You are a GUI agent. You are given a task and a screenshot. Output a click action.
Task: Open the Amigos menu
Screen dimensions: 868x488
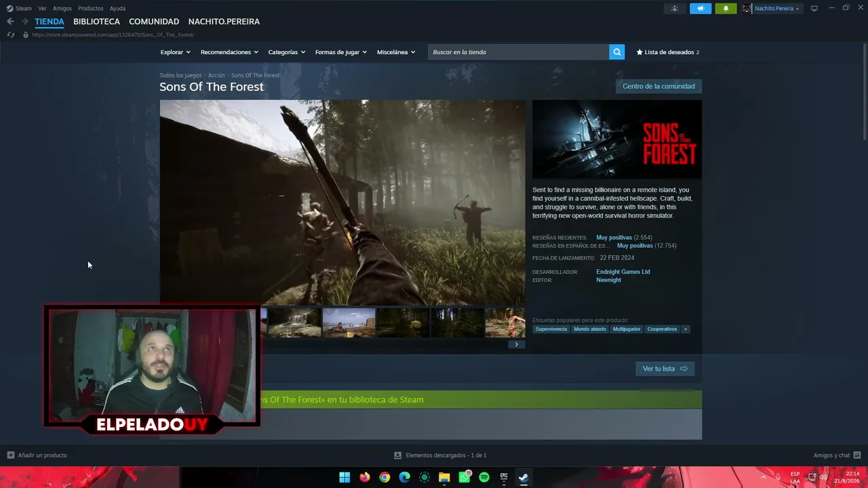click(x=62, y=8)
